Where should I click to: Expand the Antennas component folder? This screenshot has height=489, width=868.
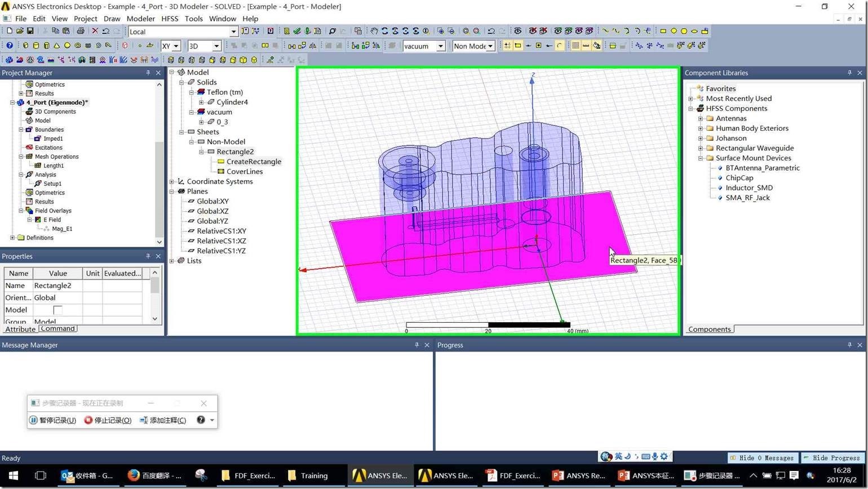tap(700, 118)
